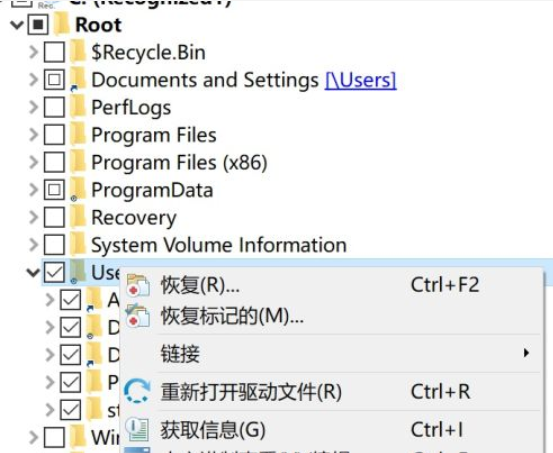The width and height of the screenshot is (553, 453).
Task: Uncheck the Users folder checkbox
Action: click(54, 272)
